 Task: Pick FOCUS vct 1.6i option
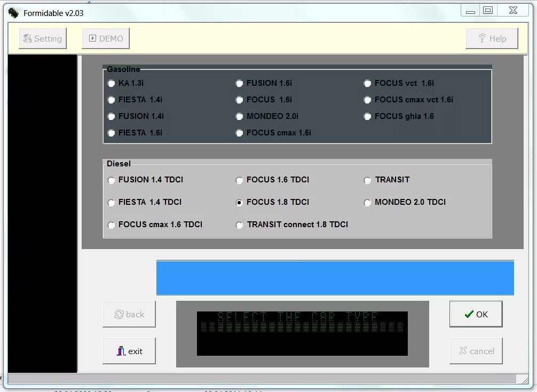coord(367,83)
